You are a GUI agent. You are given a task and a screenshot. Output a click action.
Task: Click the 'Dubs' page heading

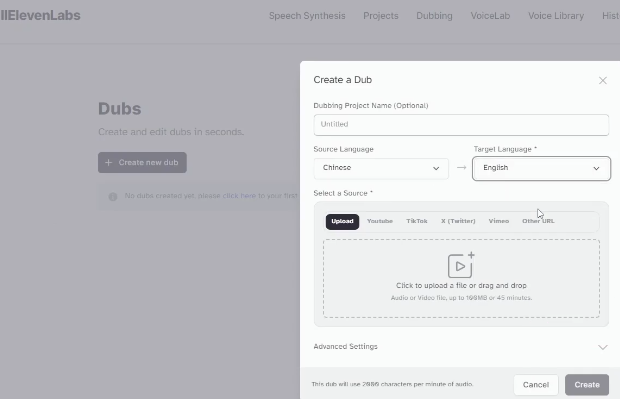tap(119, 109)
